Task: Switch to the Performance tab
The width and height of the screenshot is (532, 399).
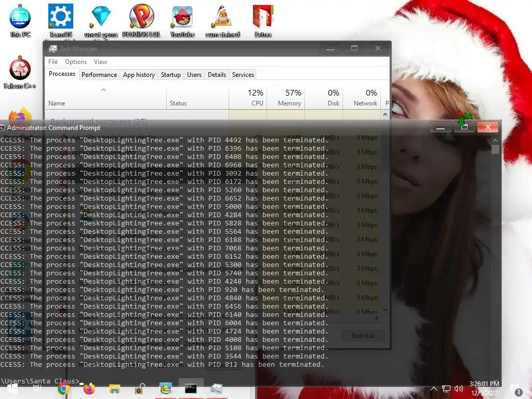Action: (99, 75)
